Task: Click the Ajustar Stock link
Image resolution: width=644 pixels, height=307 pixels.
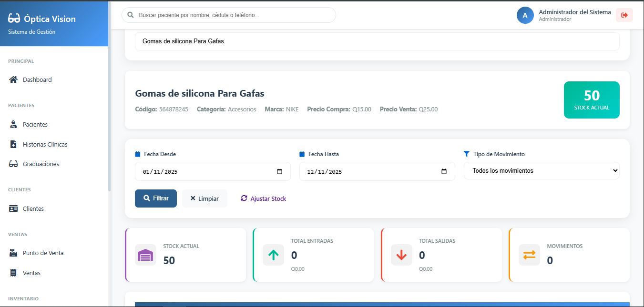Action: (x=264, y=198)
